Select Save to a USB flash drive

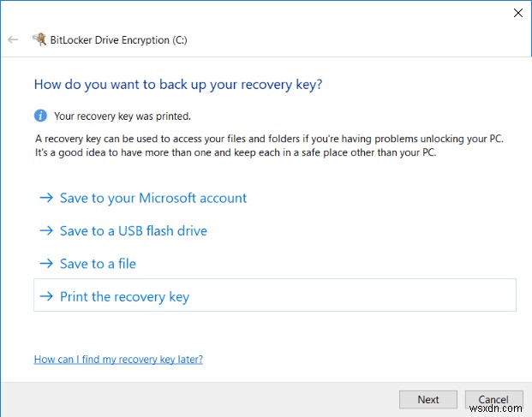point(133,231)
